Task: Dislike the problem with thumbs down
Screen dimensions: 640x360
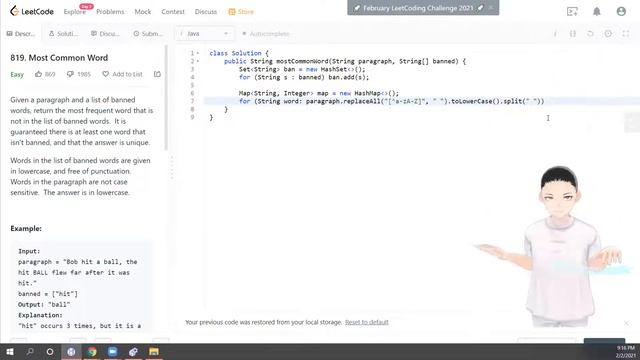Action: pos(70,74)
